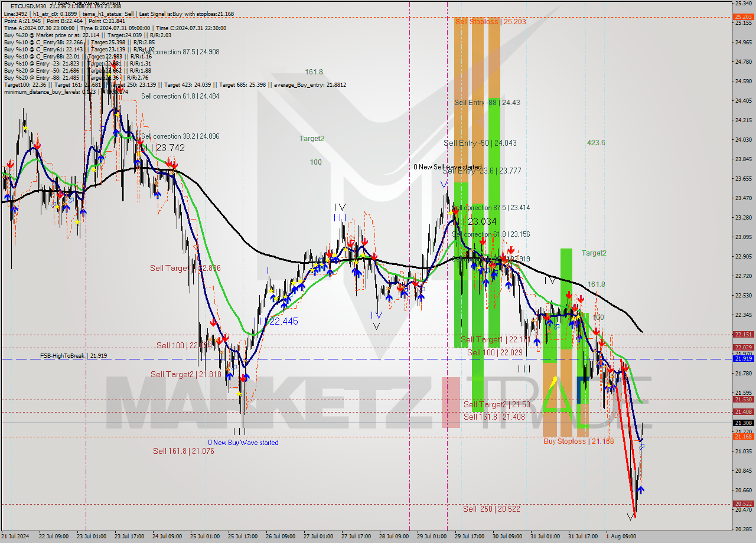Click the 22.151 price-axis tag
Viewport: 756px width, 543px height.
[743, 335]
